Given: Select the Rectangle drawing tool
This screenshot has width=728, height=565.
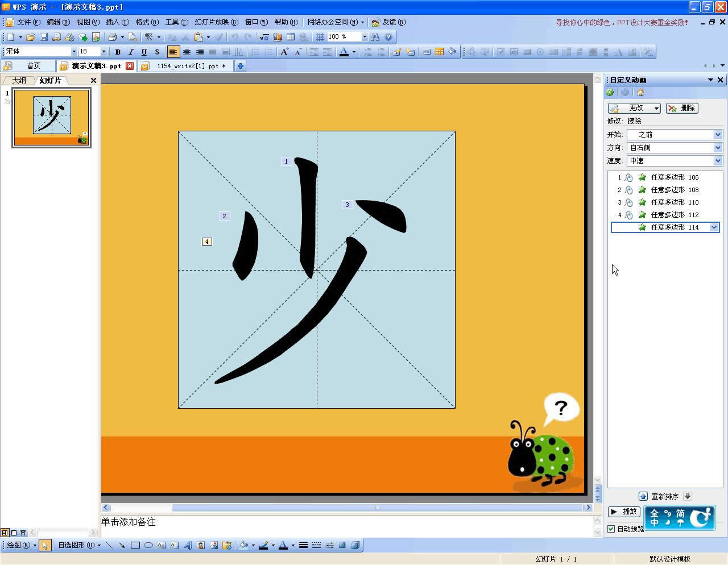Looking at the screenshot, I should click(135, 545).
